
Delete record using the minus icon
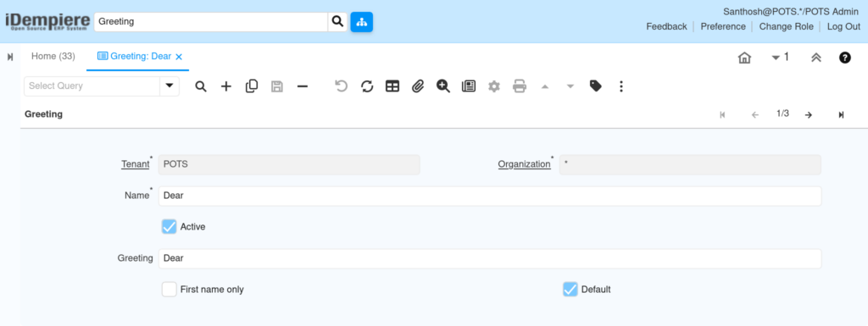(303, 86)
